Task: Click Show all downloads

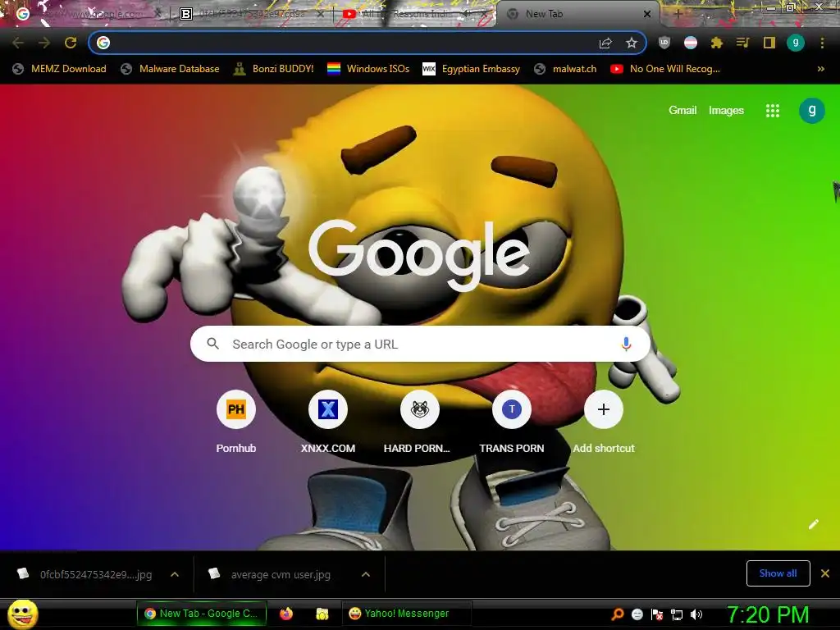Action: pyautogui.click(x=778, y=573)
